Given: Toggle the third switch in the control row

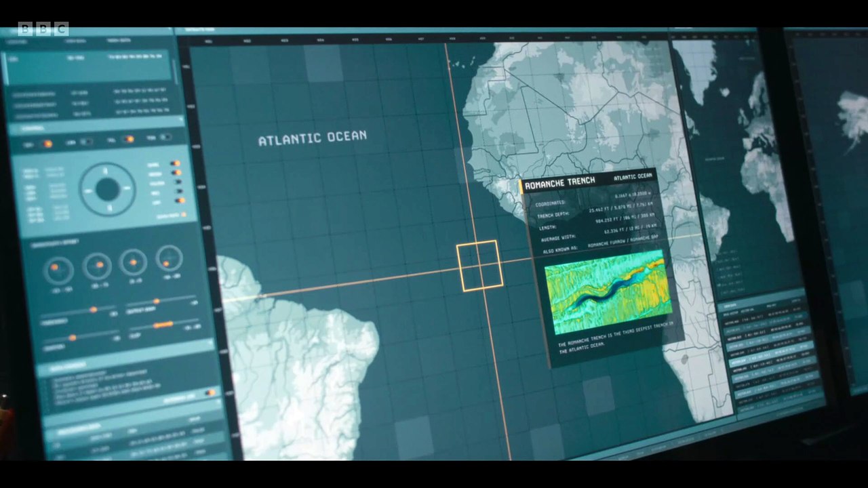Looking at the screenshot, I should tap(127, 140).
